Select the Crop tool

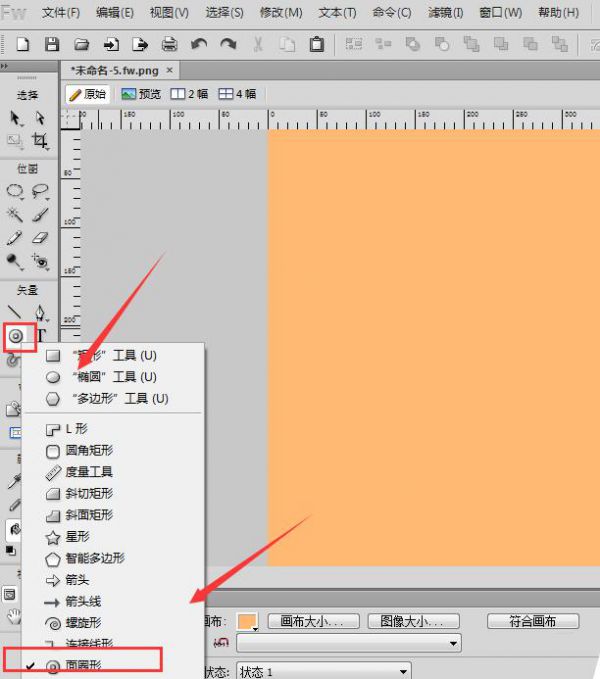click(40, 141)
